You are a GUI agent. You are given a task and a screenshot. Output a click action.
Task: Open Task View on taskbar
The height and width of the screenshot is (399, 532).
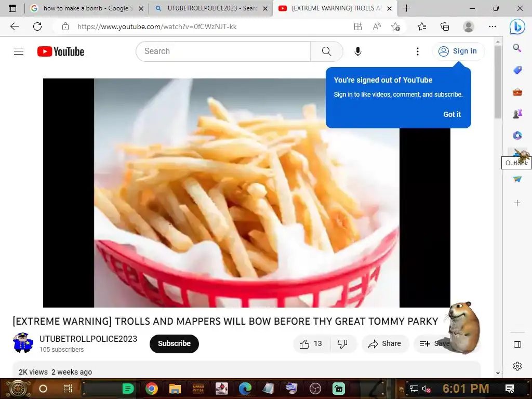coord(68,389)
